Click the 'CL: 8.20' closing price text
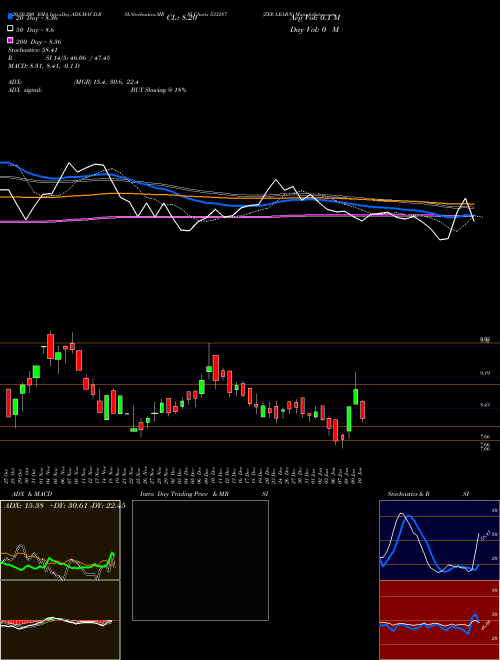The width and height of the screenshot is (500, 660). [x=182, y=18]
